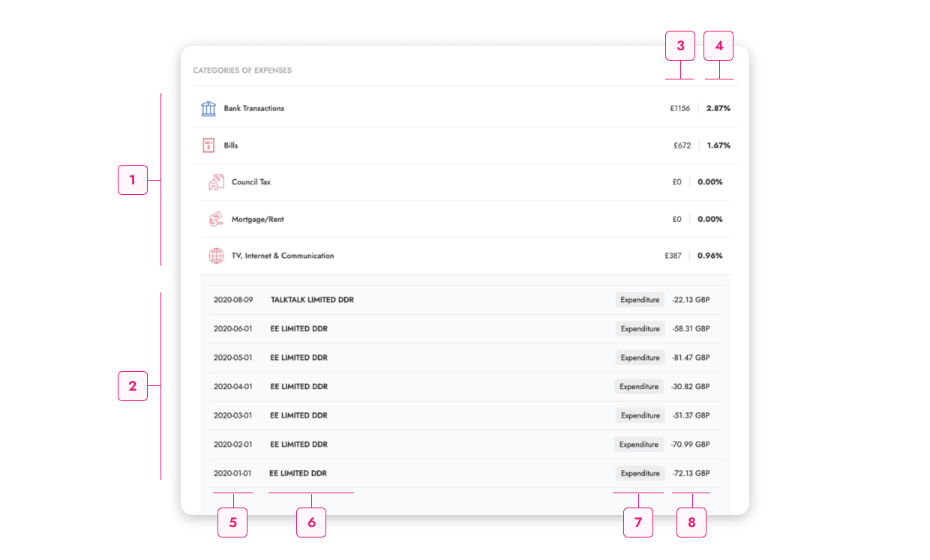Click the Bank Transactions bank building icon
Screen dimensions: 930x560
click(208, 109)
